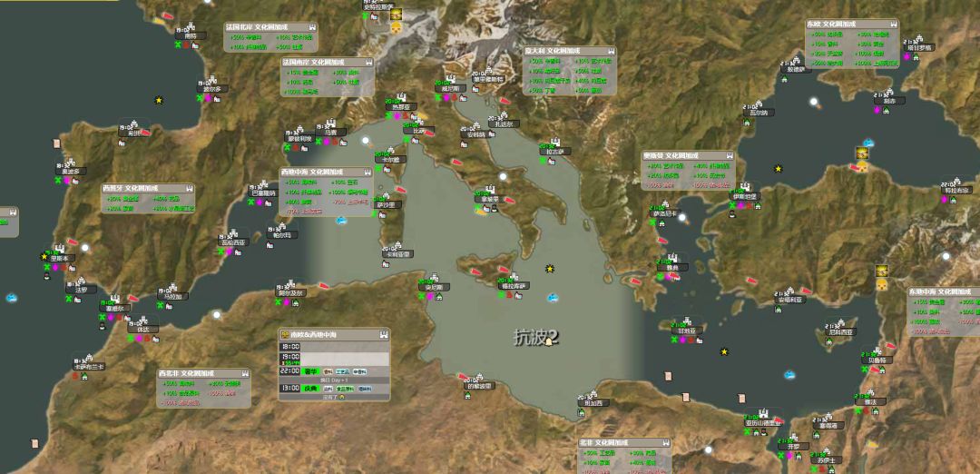Click the castle icon on 法国北岸 文化圈加成 panel
Screen dimensions: 980x474
(x=311, y=27)
